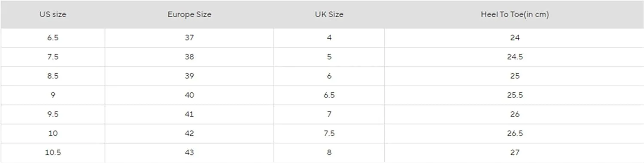
Task: Click Europe size 40 cell
Action: [x=189, y=95]
